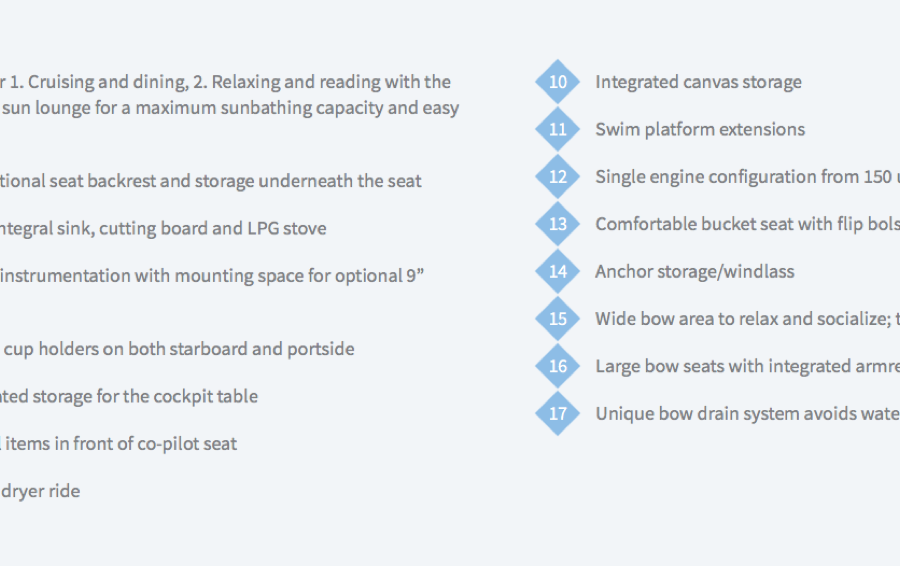Click the number 17 diamond marker
The width and height of the screenshot is (900, 566).
tap(557, 413)
